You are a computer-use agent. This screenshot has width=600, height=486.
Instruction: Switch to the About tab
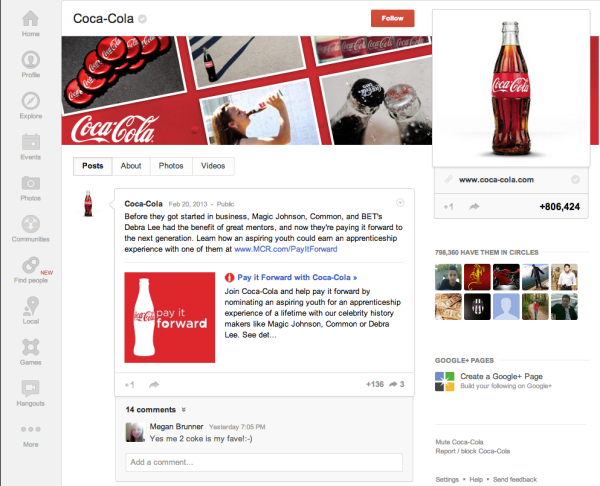pyautogui.click(x=131, y=166)
